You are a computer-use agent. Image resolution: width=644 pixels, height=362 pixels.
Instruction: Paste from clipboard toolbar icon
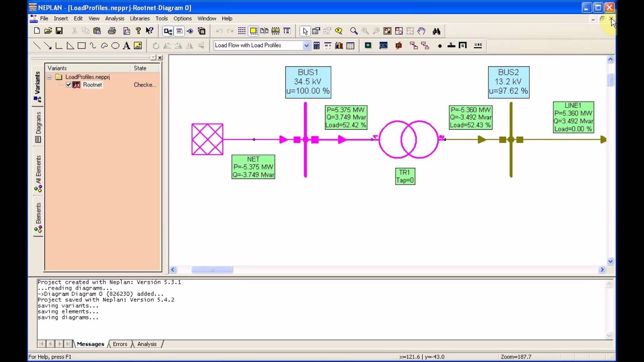(97, 31)
